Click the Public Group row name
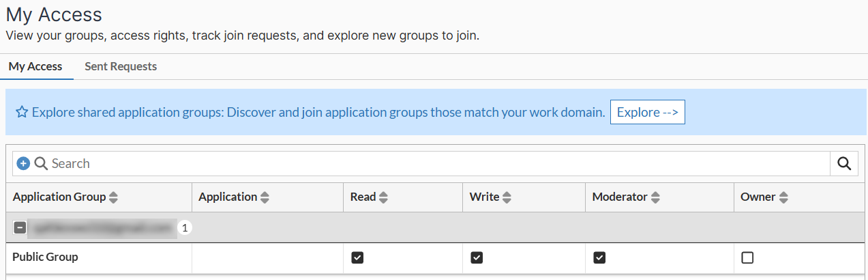The height and width of the screenshot is (280, 868). tap(46, 257)
